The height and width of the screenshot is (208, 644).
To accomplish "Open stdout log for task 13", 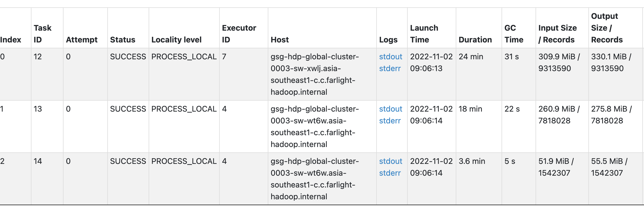I will tap(390, 109).
